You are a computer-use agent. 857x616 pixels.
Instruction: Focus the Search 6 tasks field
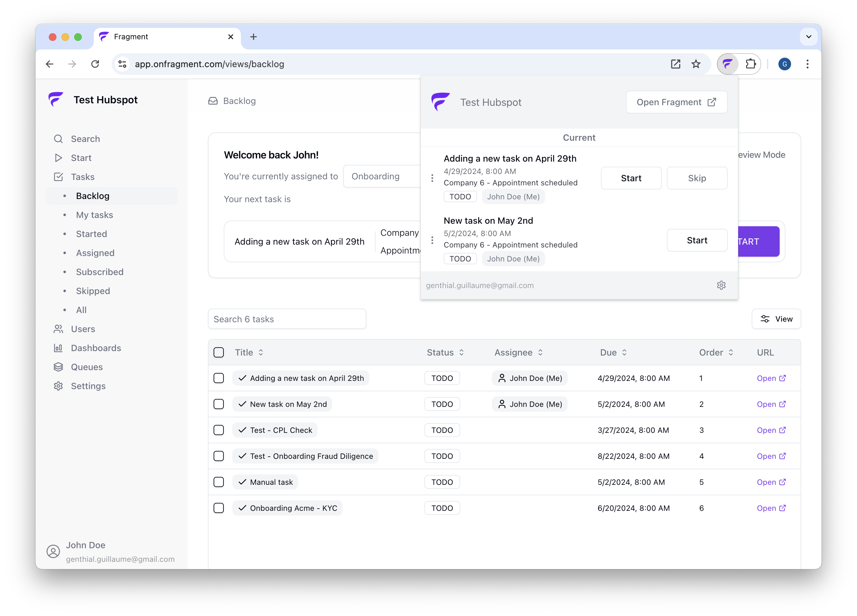(287, 319)
